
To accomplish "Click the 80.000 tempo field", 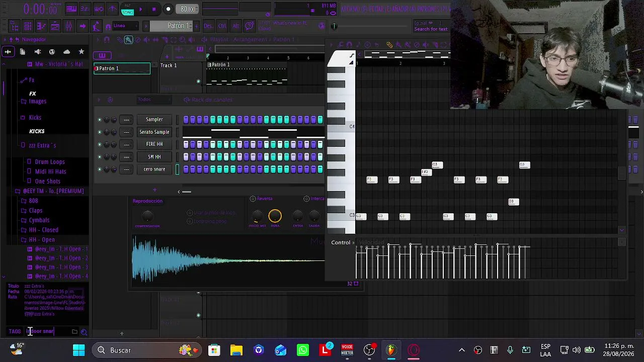I will point(188,9).
